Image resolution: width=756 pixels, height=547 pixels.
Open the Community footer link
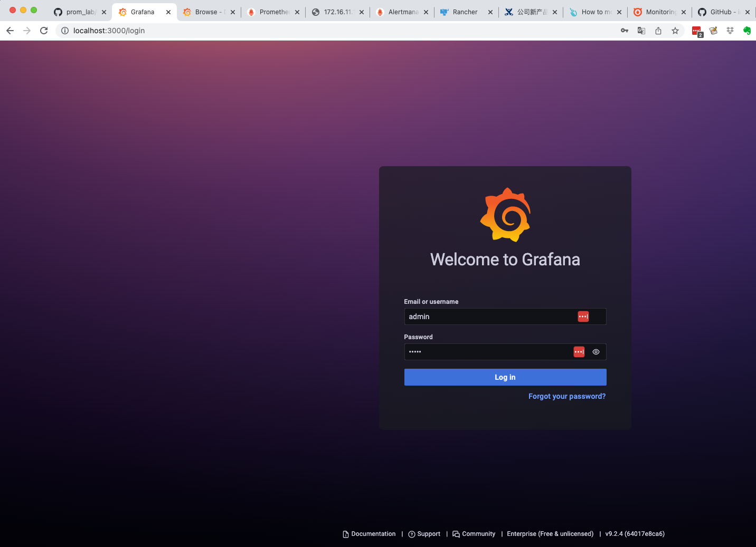tap(478, 534)
